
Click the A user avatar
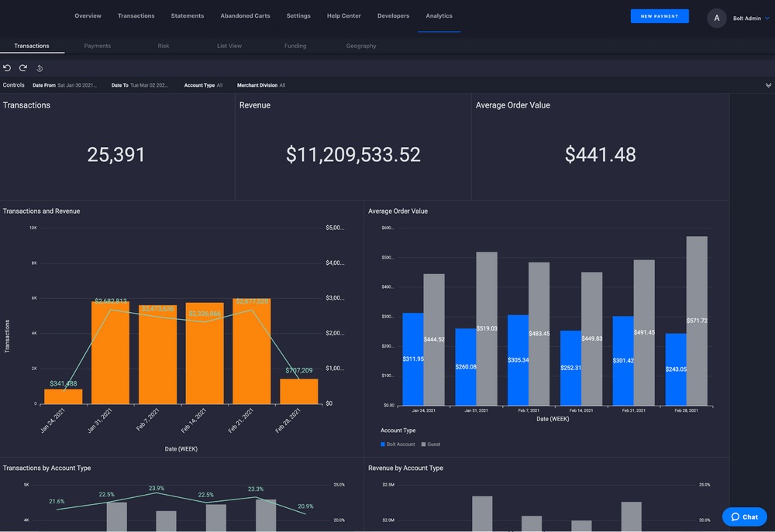[716, 18]
